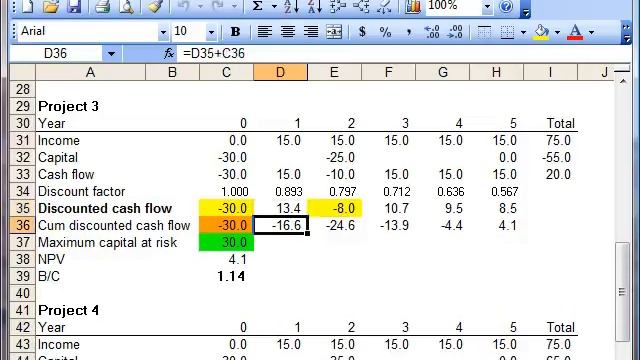Select row 36 header

(22, 225)
